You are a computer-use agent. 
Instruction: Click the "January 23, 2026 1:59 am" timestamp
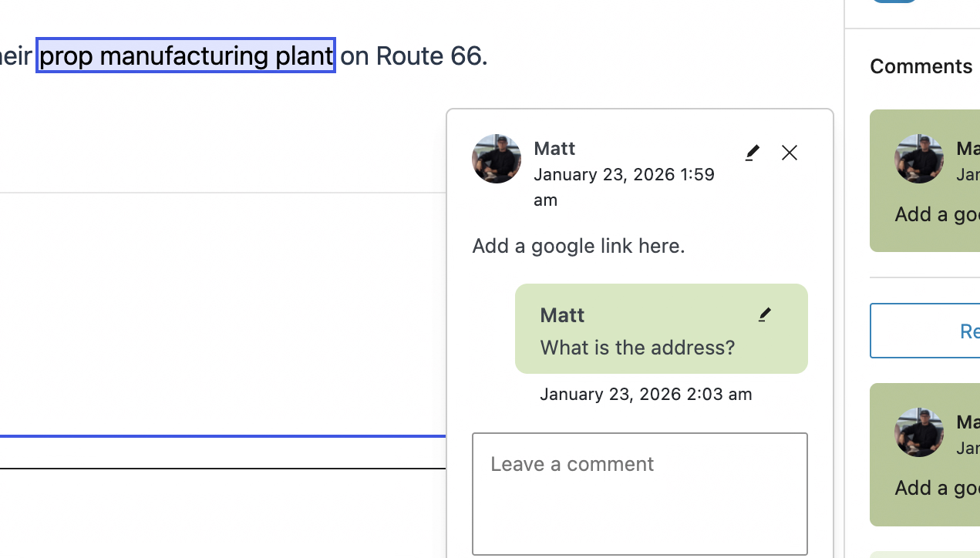coord(624,175)
